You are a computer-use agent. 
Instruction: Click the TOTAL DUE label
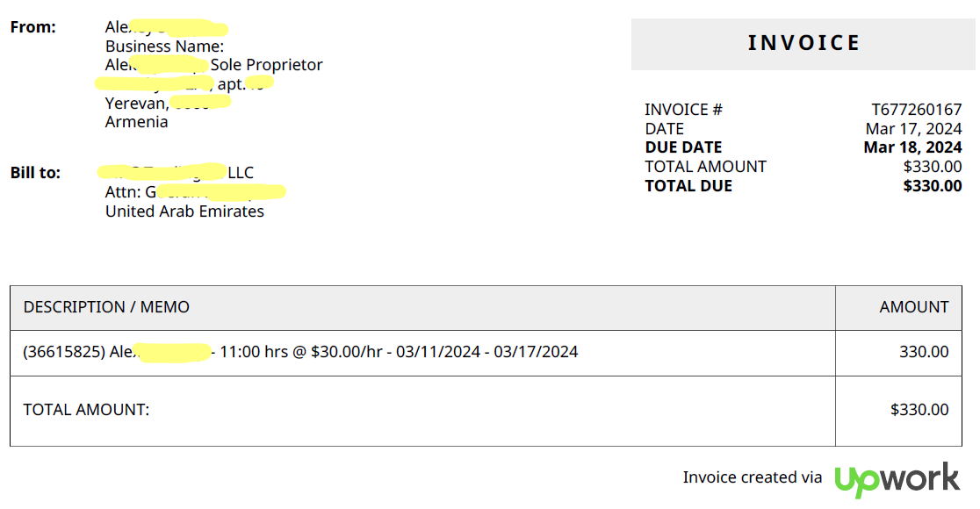688,185
